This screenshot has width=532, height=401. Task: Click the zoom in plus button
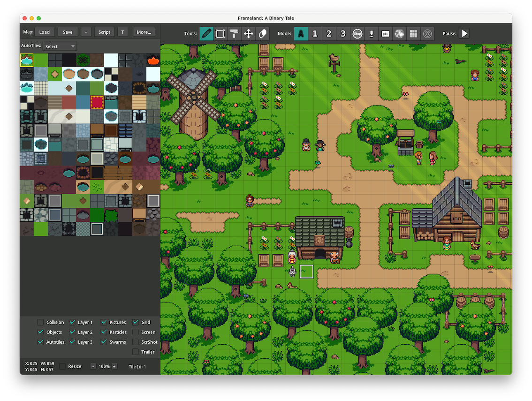pos(114,366)
